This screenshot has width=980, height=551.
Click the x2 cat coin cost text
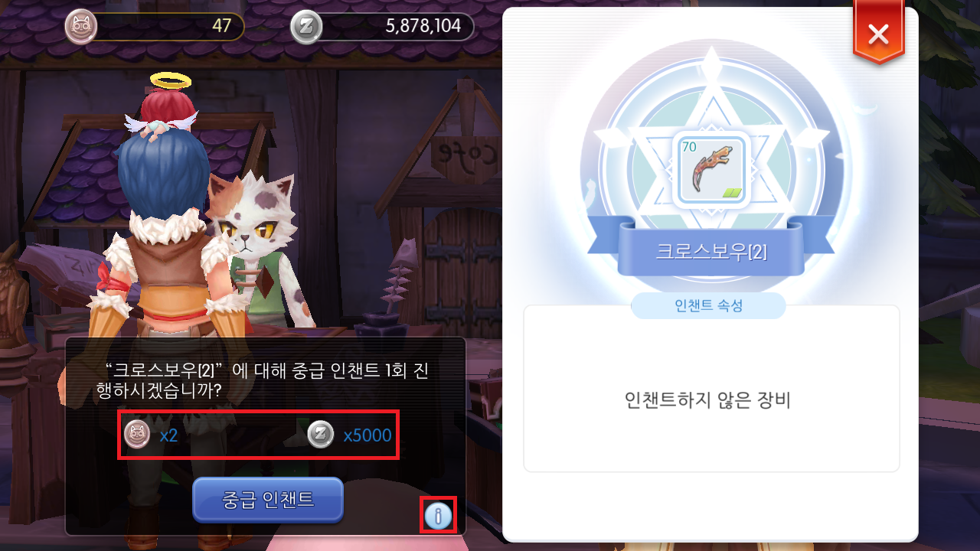168,435
